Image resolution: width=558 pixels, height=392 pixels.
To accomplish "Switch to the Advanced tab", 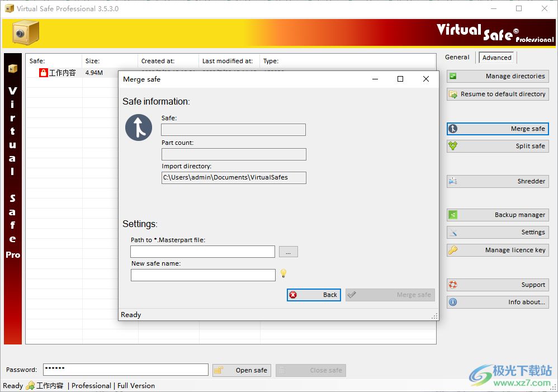I will 497,58.
